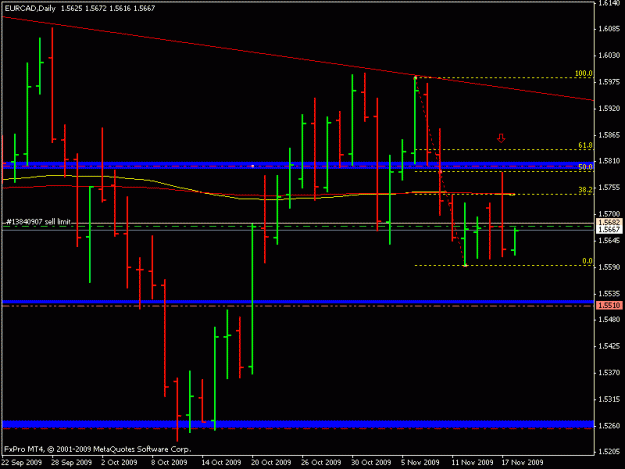The image size is (625, 469).
Task: Select the tall green 20 Oct 2009 price bar
Action: point(252,299)
